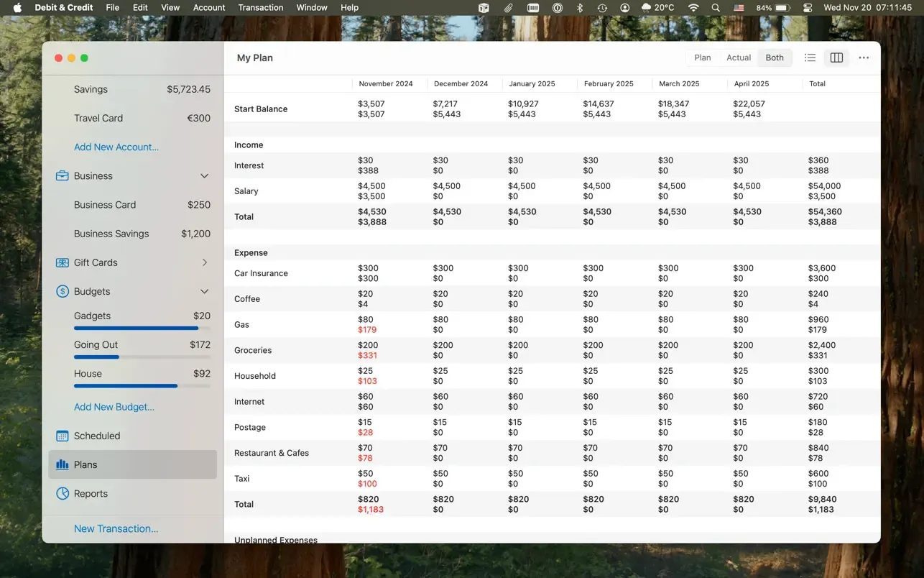Click the New Transaction link

point(116,528)
